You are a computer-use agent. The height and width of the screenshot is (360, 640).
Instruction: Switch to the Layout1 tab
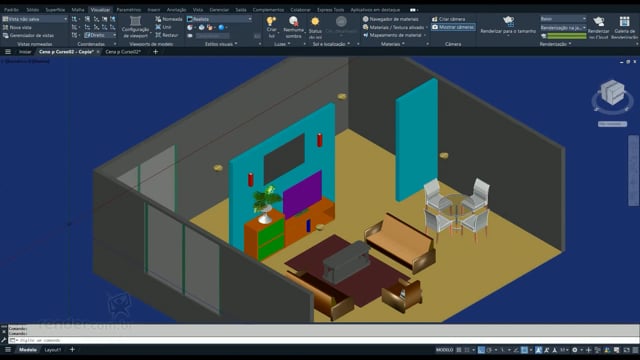53,350
